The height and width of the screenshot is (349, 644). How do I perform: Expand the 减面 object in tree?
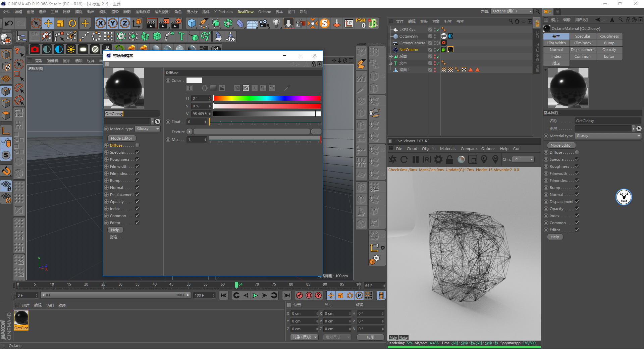390,56
